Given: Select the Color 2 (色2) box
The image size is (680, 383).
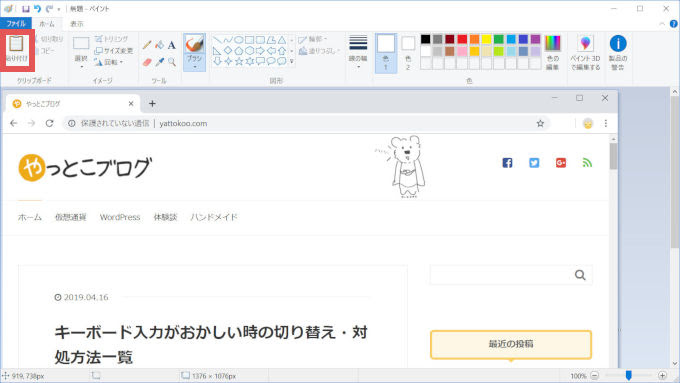Looking at the screenshot, I should (x=408, y=53).
